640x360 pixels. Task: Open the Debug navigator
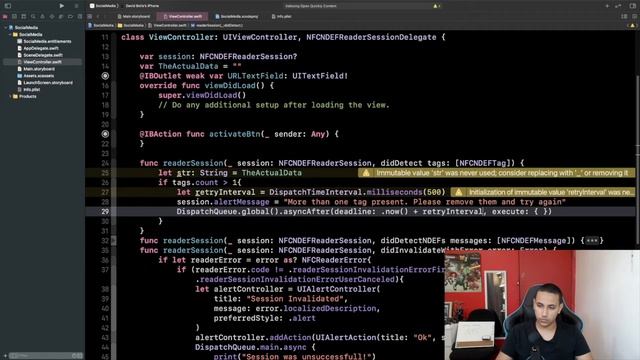(x=61, y=16)
